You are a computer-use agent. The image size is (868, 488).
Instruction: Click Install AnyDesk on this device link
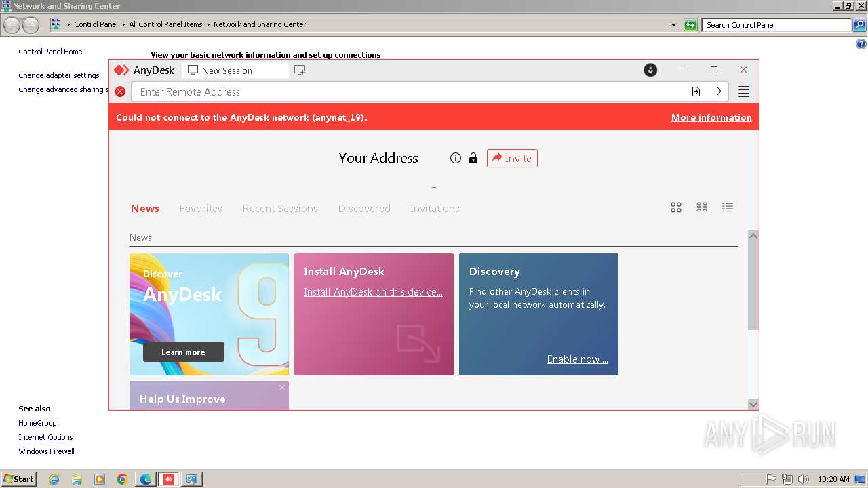point(373,292)
